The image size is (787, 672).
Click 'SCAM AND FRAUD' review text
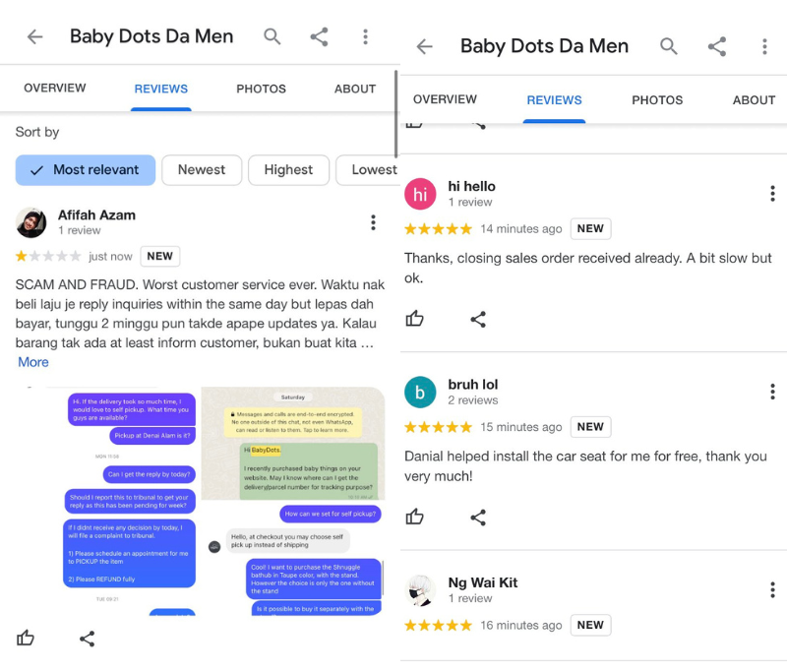pyautogui.click(x=200, y=314)
